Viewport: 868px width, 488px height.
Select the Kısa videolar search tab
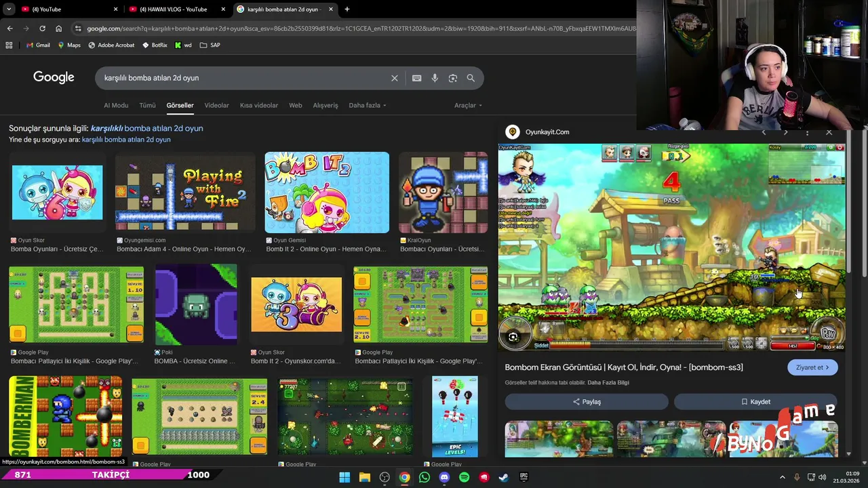coord(259,105)
